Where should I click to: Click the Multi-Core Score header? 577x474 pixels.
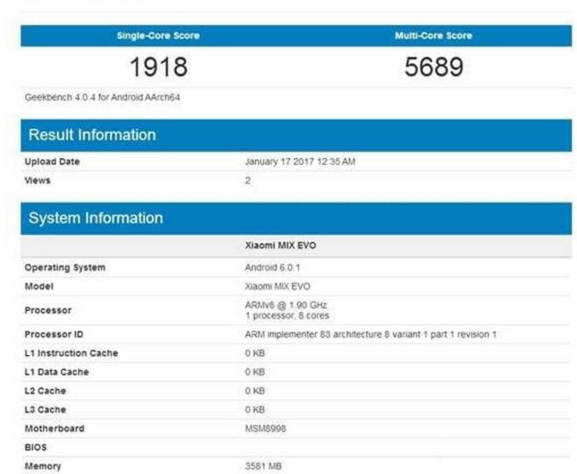(433, 36)
